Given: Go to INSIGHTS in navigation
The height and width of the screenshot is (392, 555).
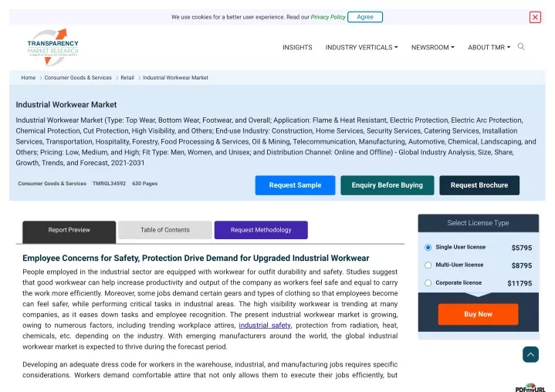Looking at the screenshot, I should 297,47.
